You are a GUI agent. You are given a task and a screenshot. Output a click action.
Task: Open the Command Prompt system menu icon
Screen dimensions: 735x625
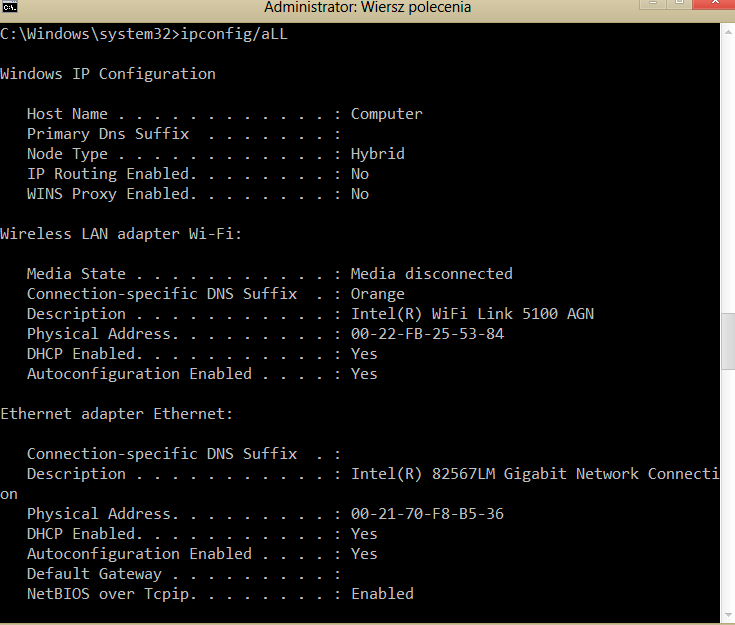9,6
